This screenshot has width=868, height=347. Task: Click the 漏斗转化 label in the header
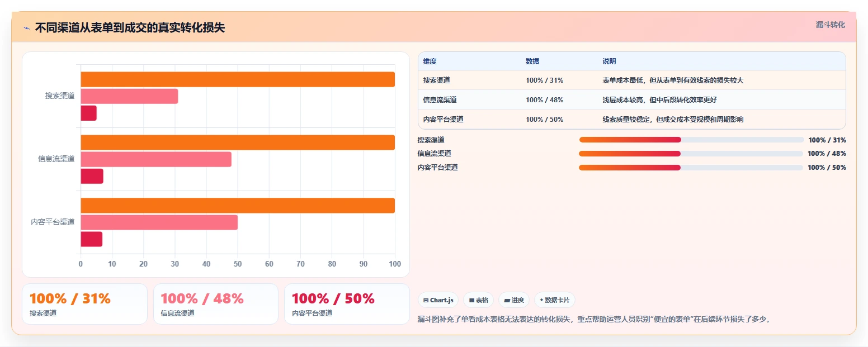pos(830,25)
